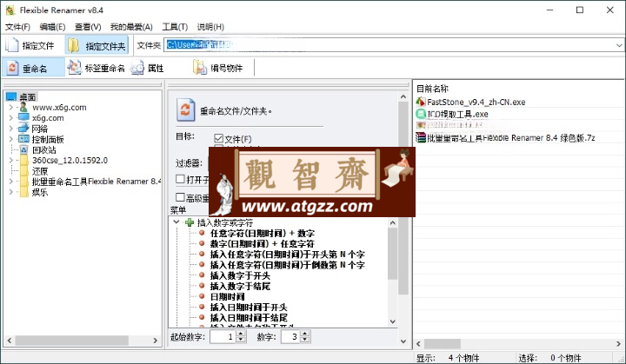Click the 回收站 recycle bin icon
Image resolution: width=626 pixels, height=364 pixels.
tap(24, 149)
